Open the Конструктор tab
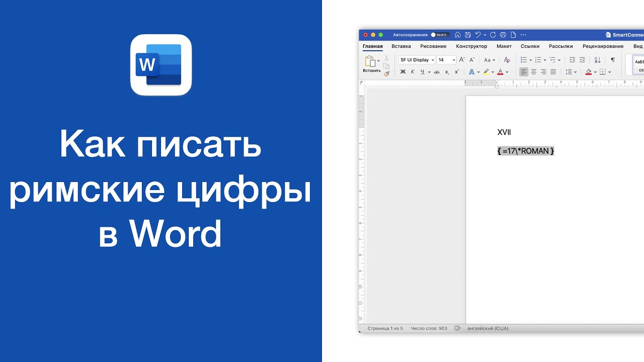 [x=471, y=46]
